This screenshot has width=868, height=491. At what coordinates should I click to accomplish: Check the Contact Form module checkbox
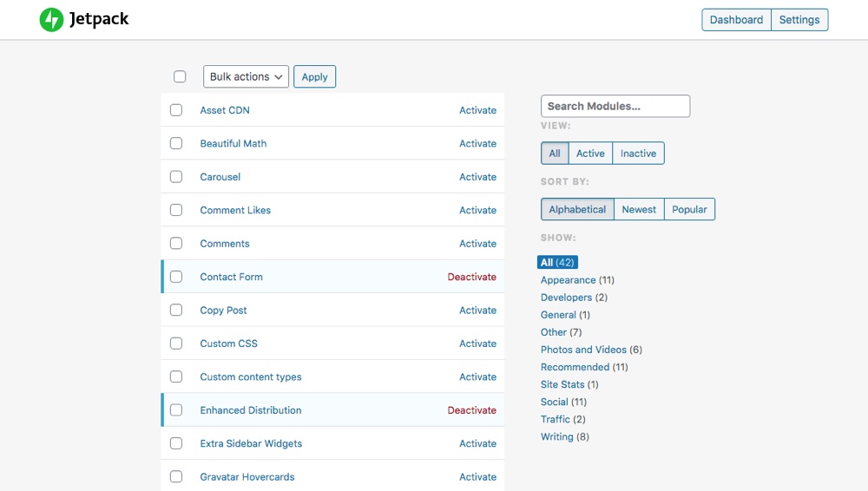tap(176, 276)
